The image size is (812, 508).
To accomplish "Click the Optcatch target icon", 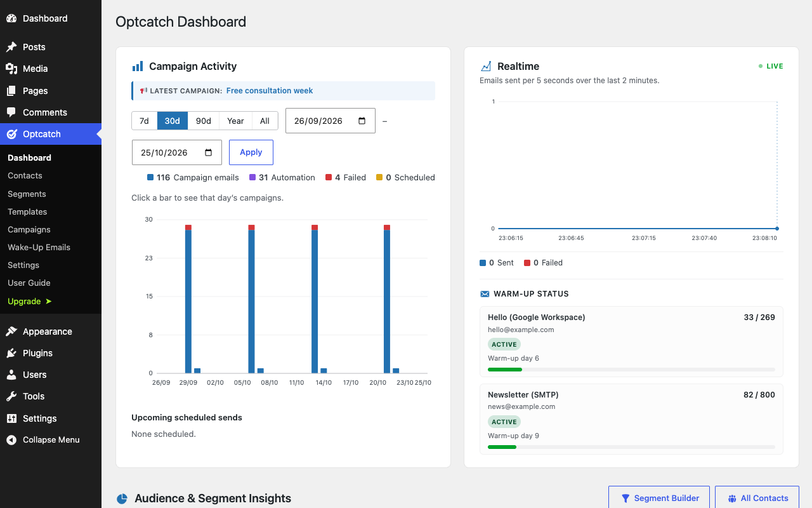I will [11, 134].
